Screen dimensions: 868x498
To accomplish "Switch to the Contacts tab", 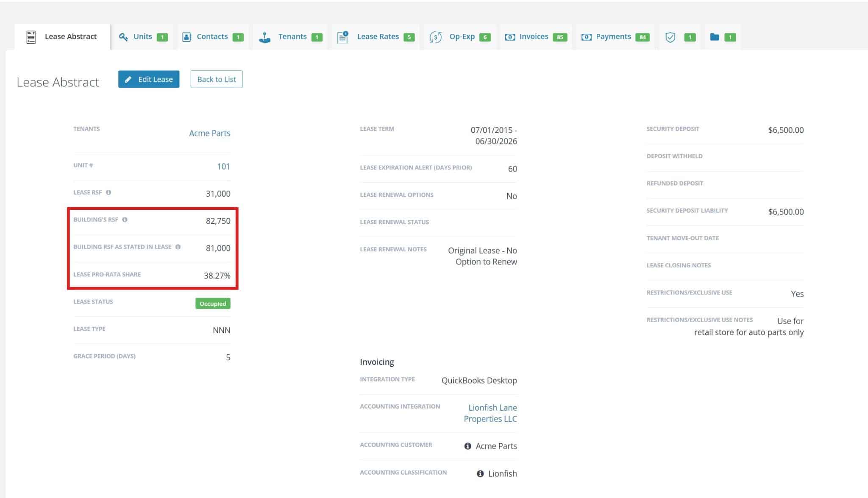I will coord(212,37).
